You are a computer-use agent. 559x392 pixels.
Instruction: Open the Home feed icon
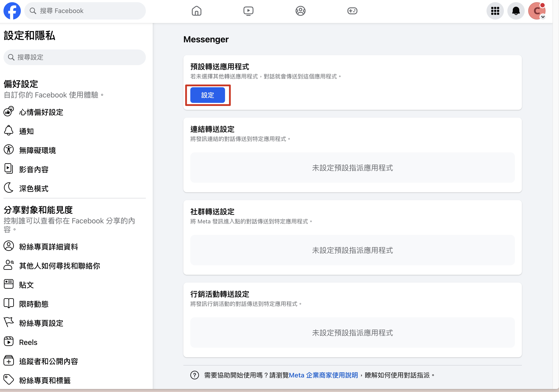coord(196,11)
